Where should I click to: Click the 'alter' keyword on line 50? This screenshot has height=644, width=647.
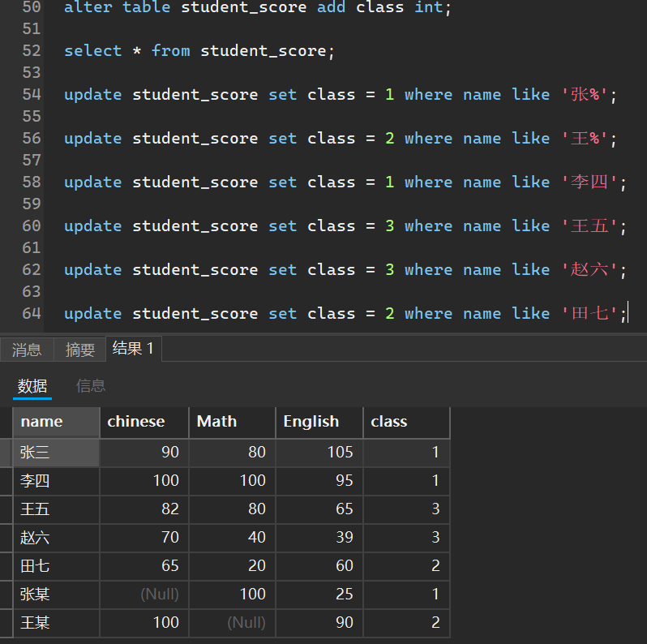click(88, 7)
